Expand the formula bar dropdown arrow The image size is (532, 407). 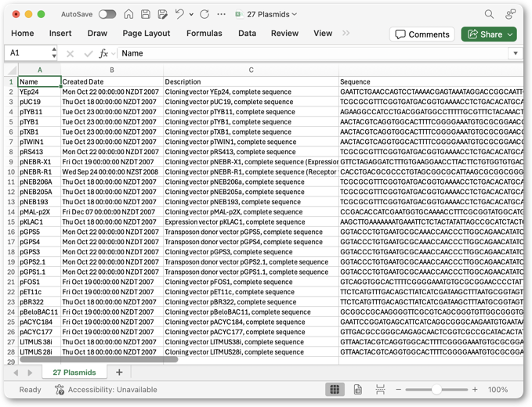tap(516, 53)
